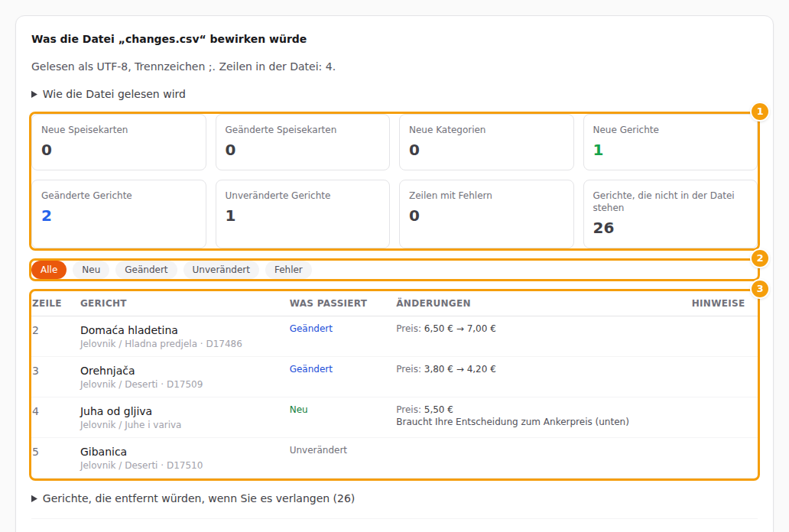
Task: Expand "Wie die Datei gelesen wird"
Action: pos(109,94)
